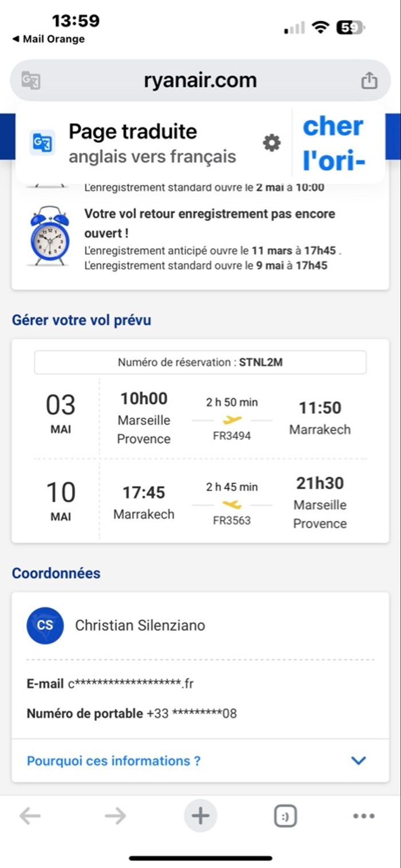Open the tab switcher icon
This screenshot has height=868, width=401.
point(285,816)
